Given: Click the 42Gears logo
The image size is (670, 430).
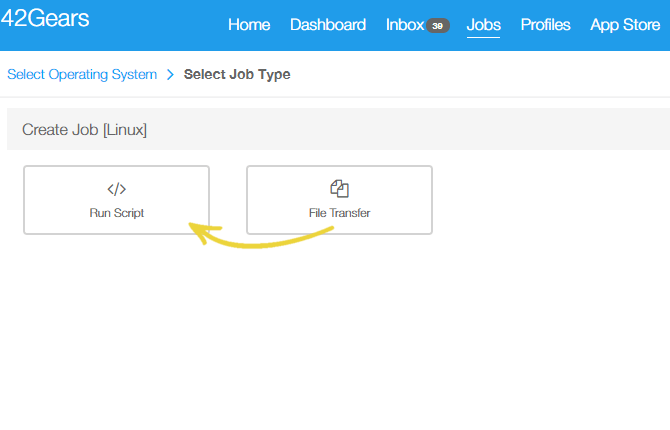Looking at the screenshot, I should click(x=45, y=18).
